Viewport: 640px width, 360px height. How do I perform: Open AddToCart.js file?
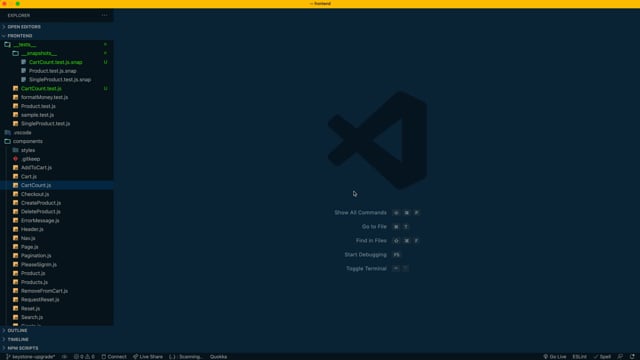57,168
